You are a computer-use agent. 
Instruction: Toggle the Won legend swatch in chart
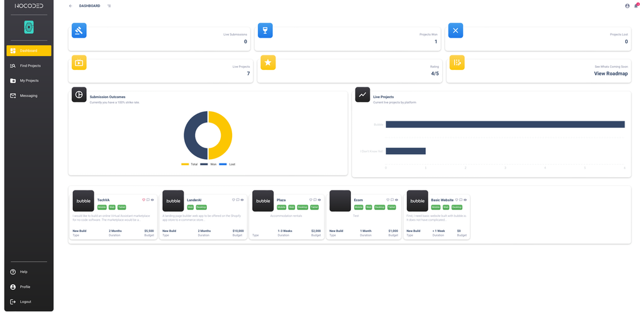pos(204,164)
